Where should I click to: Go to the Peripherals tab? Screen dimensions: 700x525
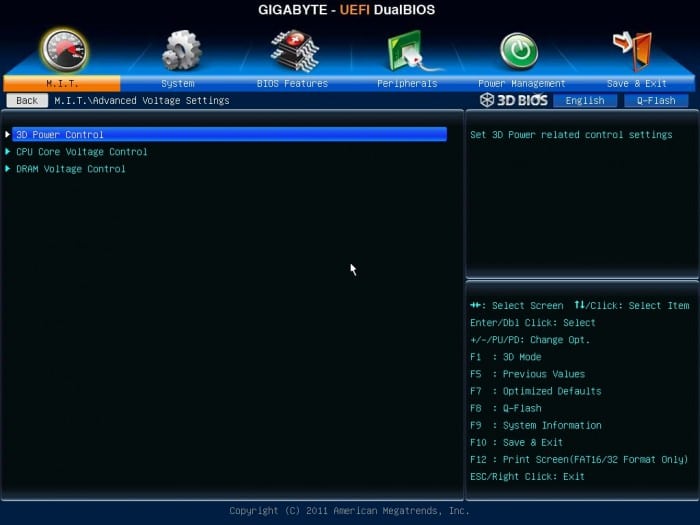pyautogui.click(x=407, y=83)
